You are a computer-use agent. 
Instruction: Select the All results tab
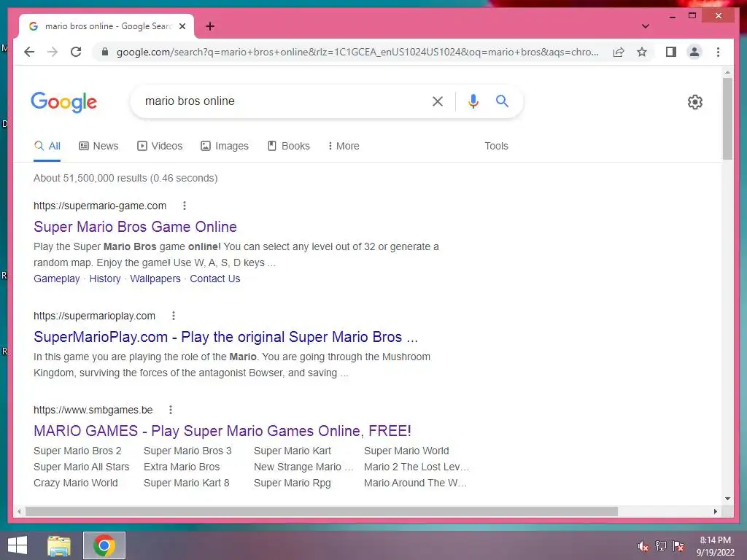[x=47, y=146]
